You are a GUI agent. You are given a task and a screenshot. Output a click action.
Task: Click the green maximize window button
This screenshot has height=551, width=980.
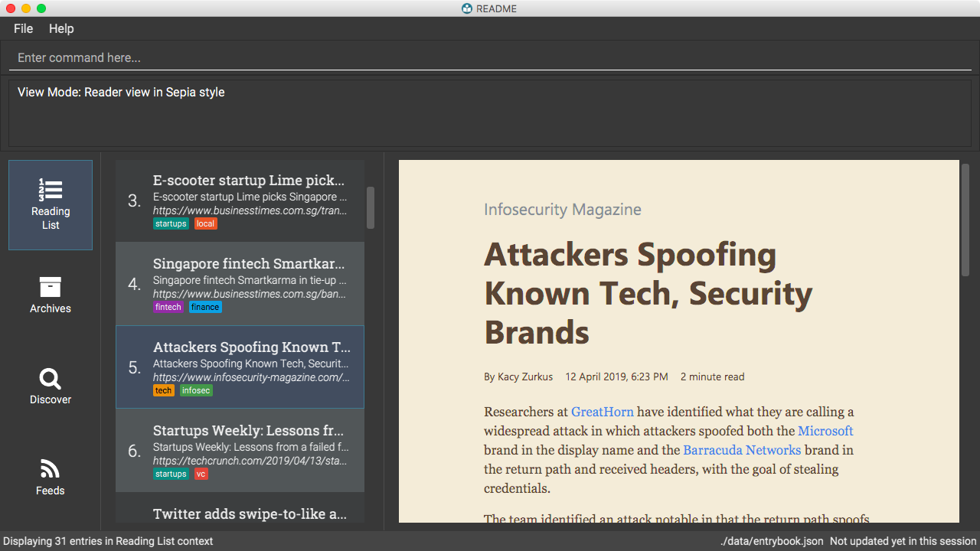coord(41,8)
